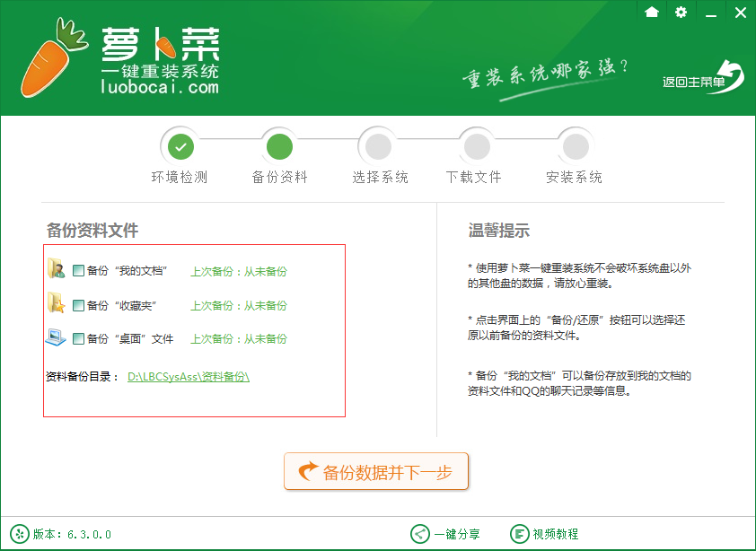Viewport: 756px width, 551px height.
Task: Select the 安装系统 step circle
Action: [x=576, y=146]
